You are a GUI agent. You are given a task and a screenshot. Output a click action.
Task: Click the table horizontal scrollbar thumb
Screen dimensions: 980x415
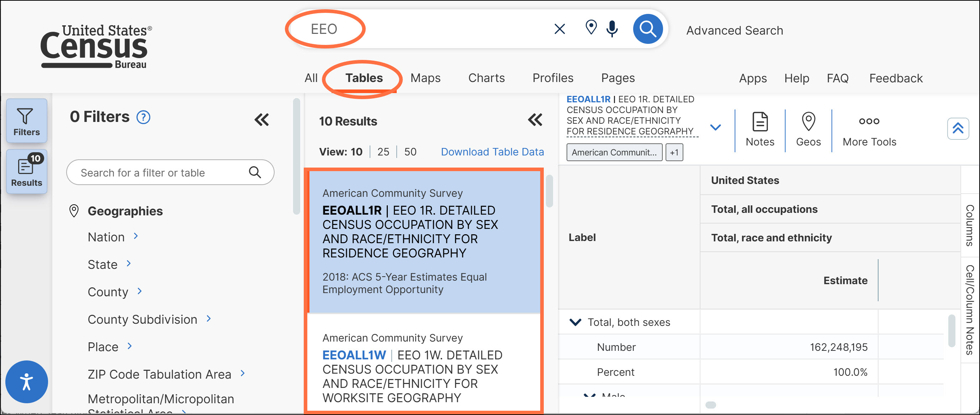[710, 405]
